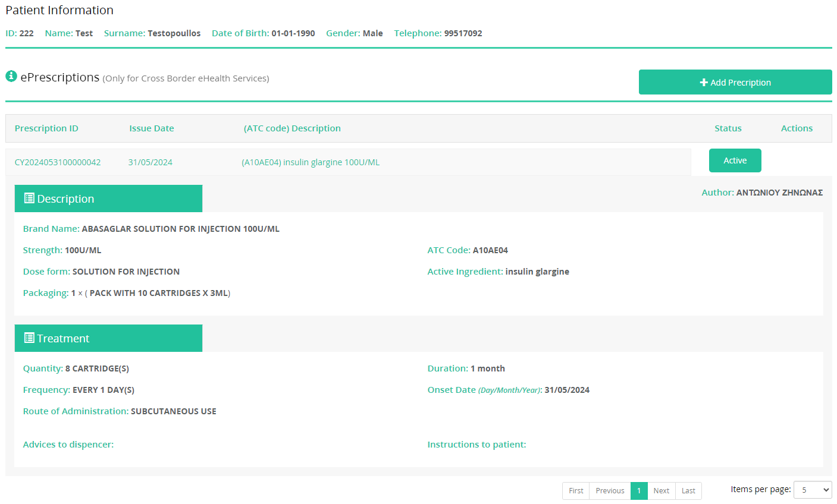This screenshot has height=504, width=837.
Task: Go to the First page
Action: coord(576,491)
